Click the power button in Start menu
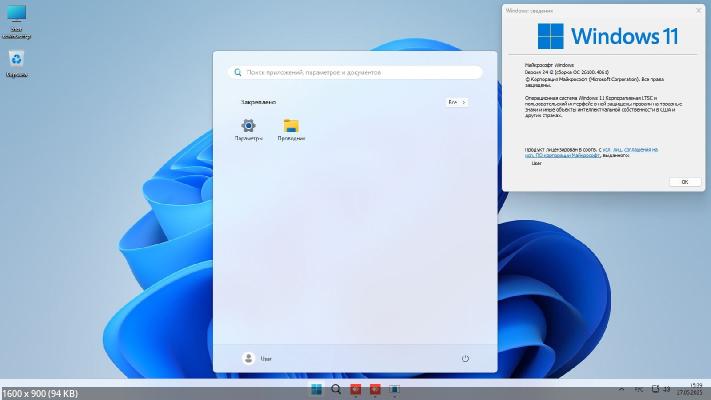 465,358
